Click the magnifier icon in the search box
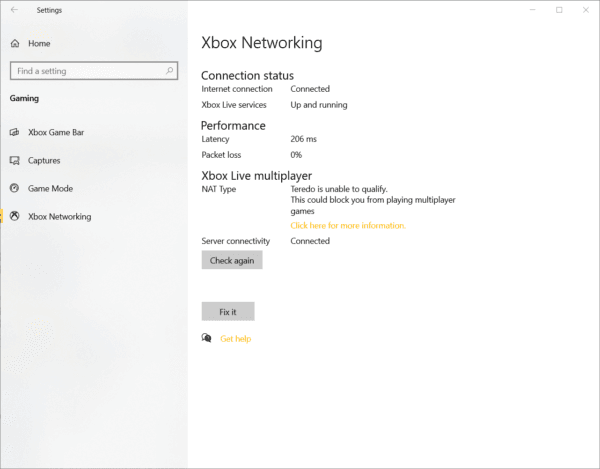The width and height of the screenshot is (600, 469). 171,71
